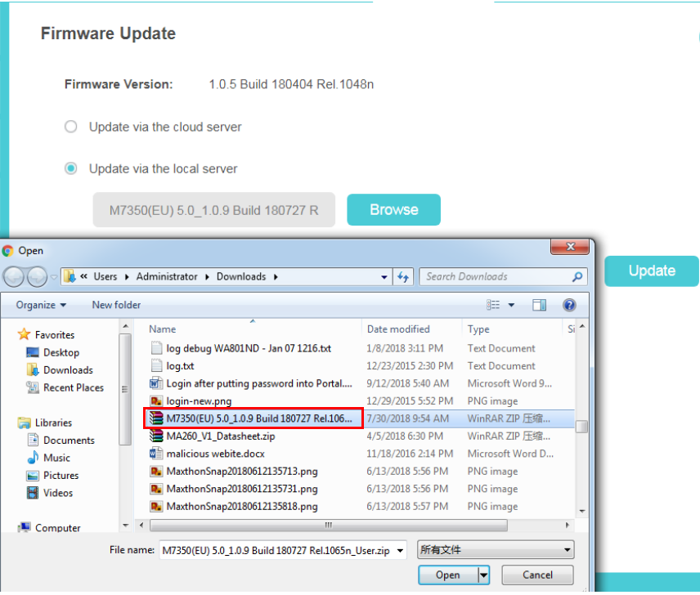This screenshot has height=595, width=700.
Task: Open the Organize menu
Action: [41, 305]
